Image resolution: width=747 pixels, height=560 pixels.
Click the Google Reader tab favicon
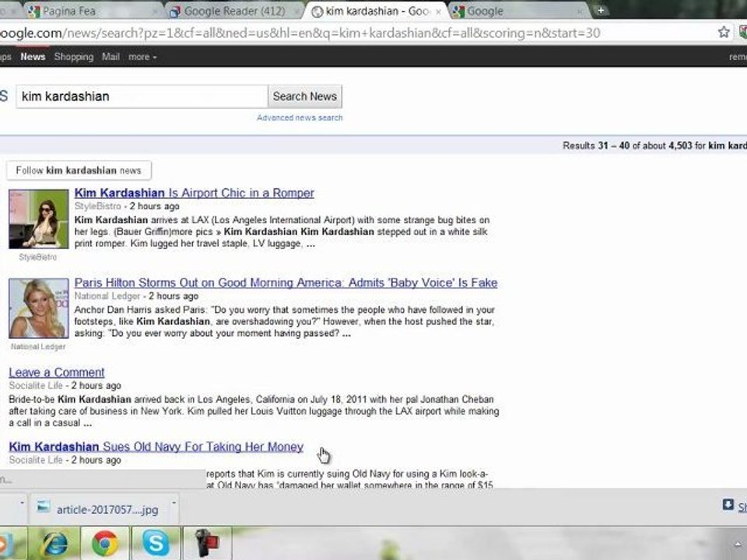click(175, 12)
